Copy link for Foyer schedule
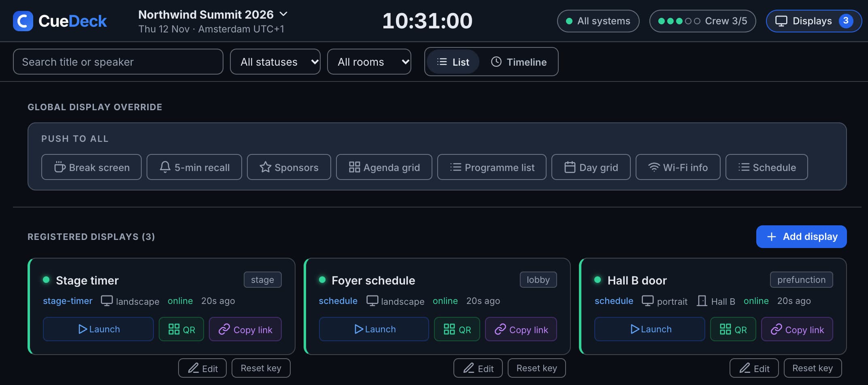The image size is (868, 385). click(521, 329)
